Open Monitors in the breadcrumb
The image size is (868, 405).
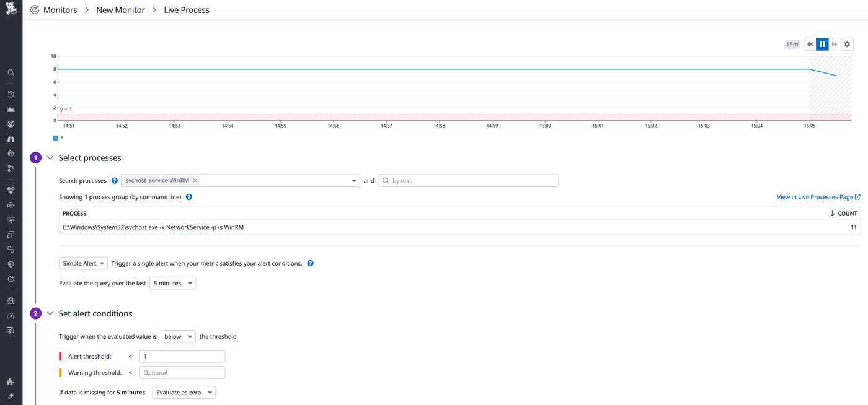point(60,9)
